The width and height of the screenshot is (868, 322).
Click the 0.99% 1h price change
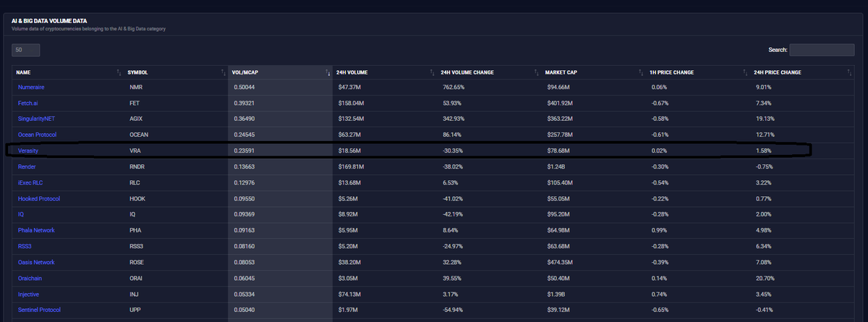coord(658,230)
